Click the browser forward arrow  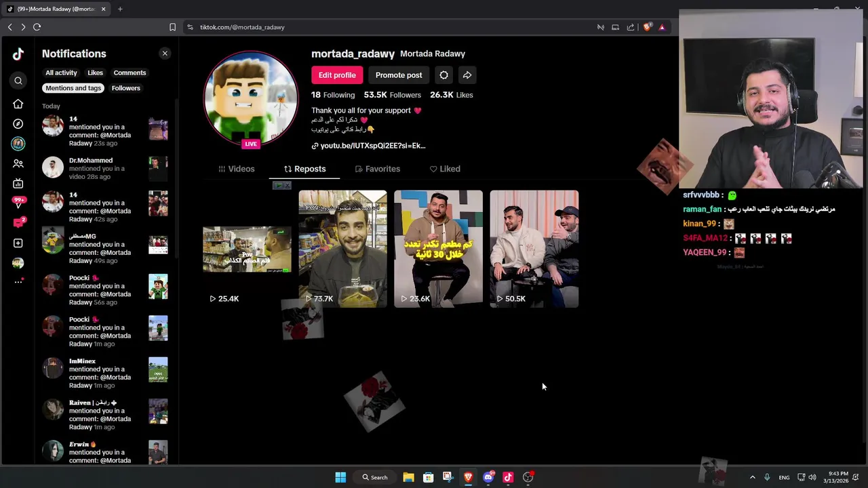coord(23,27)
